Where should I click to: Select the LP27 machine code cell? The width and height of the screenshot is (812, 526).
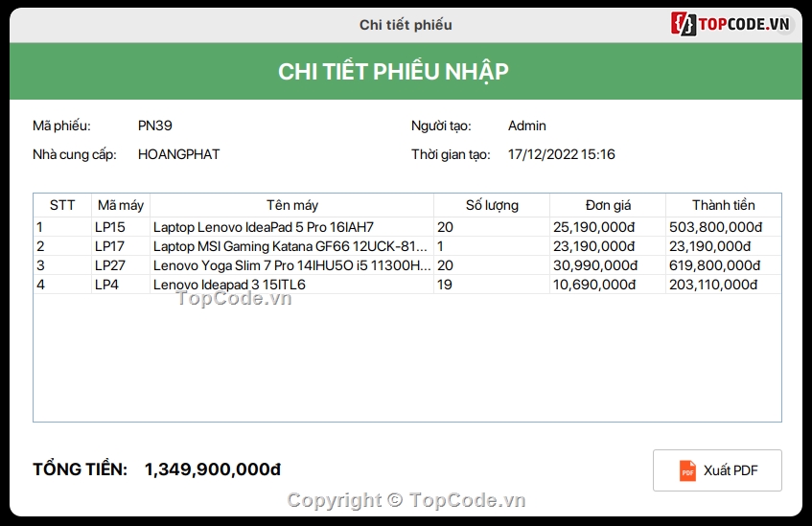[121, 265]
